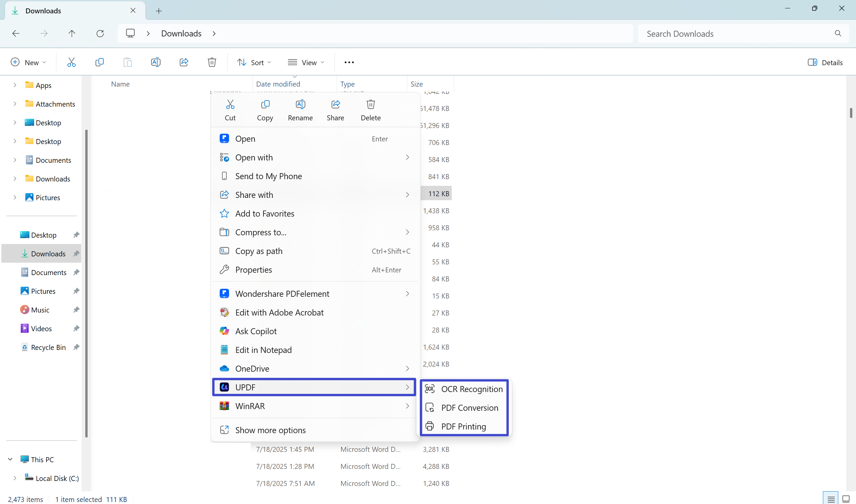Open the UPDF submenu entry
The width and height of the screenshot is (856, 504).
click(x=314, y=387)
